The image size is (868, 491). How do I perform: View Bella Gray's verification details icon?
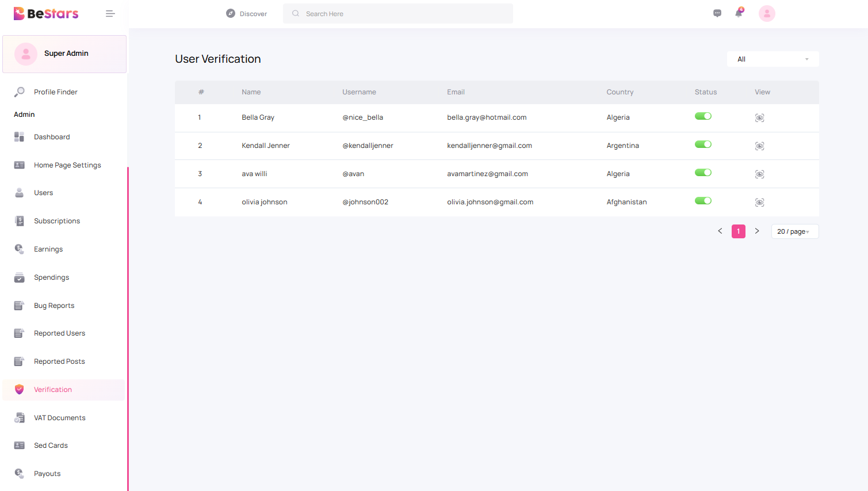click(x=759, y=118)
